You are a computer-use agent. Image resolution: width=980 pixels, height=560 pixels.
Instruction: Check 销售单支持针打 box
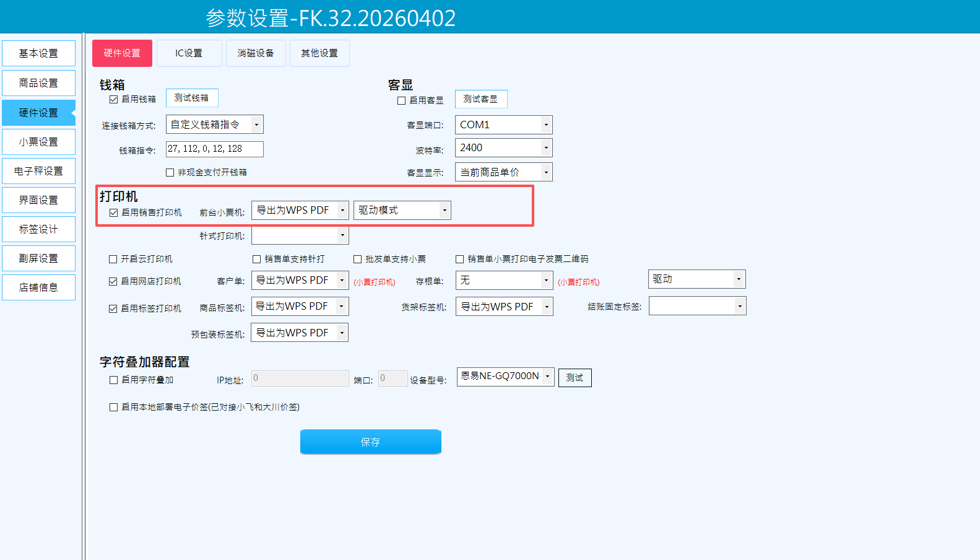pos(256,259)
